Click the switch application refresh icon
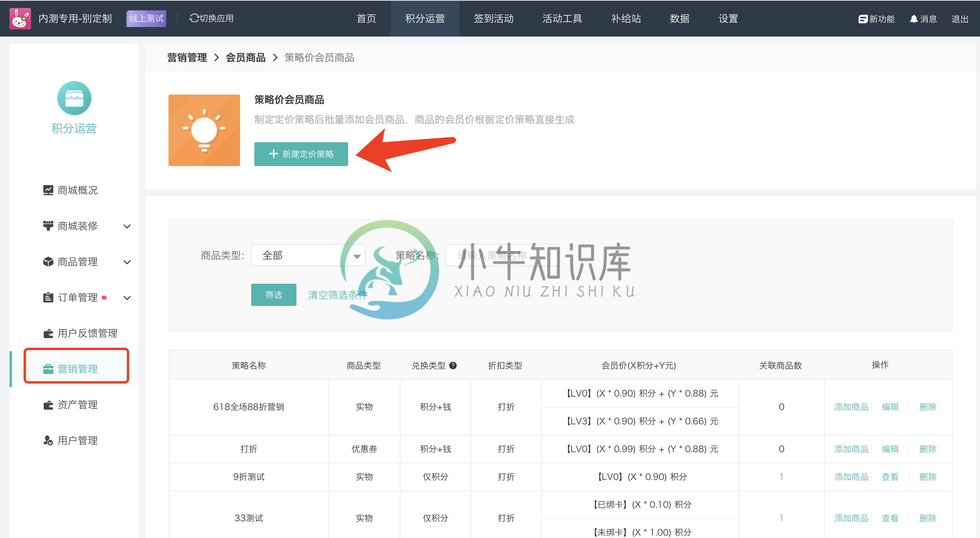The width and height of the screenshot is (980, 538). (194, 18)
